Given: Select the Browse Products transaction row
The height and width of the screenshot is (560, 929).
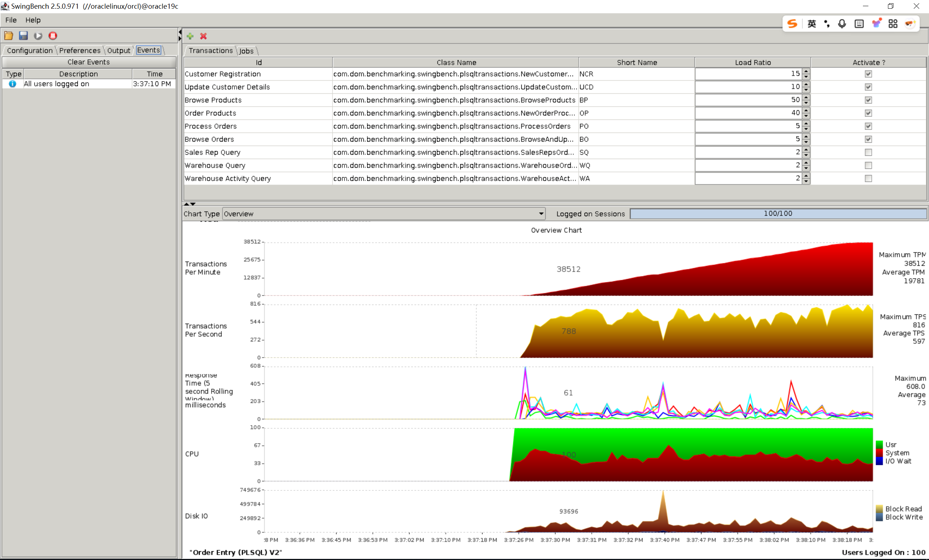Looking at the screenshot, I should (555, 100).
